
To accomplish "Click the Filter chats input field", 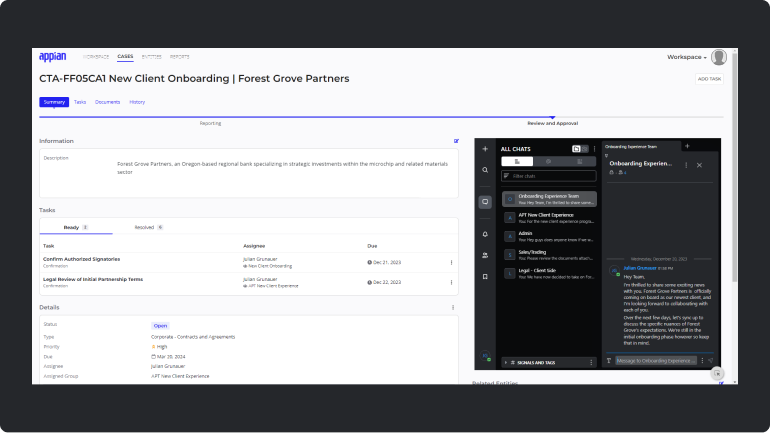I will pyautogui.click(x=550, y=175).
